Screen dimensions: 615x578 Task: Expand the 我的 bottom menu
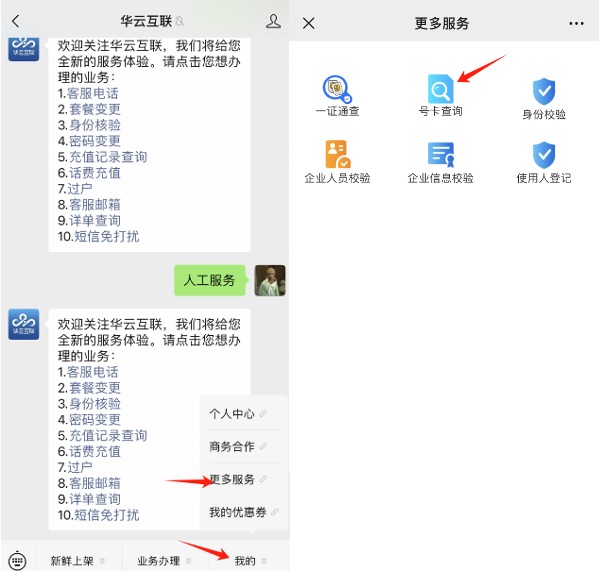(x=249, y=561)
